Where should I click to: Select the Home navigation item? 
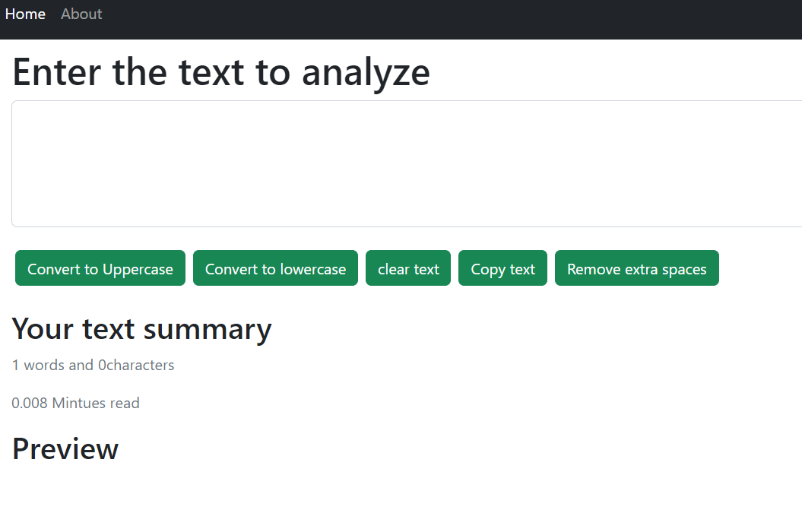(25, 14)
